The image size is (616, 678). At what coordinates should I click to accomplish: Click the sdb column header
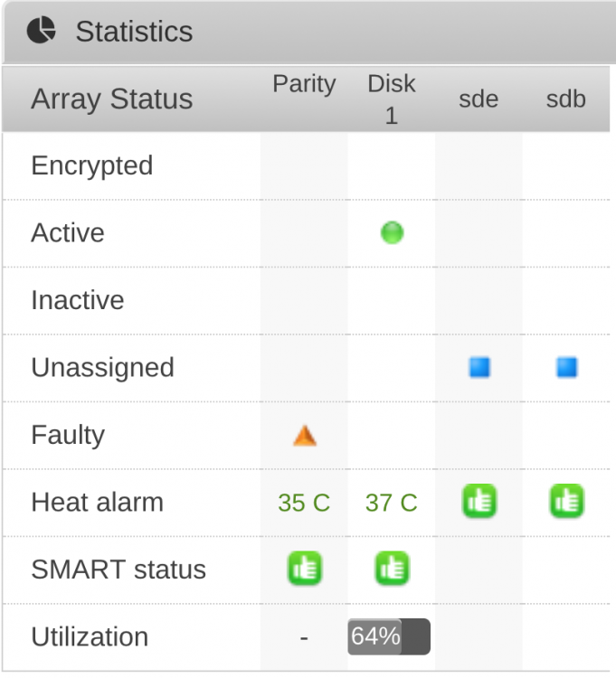pyautogui.click(x=566, y=99)
